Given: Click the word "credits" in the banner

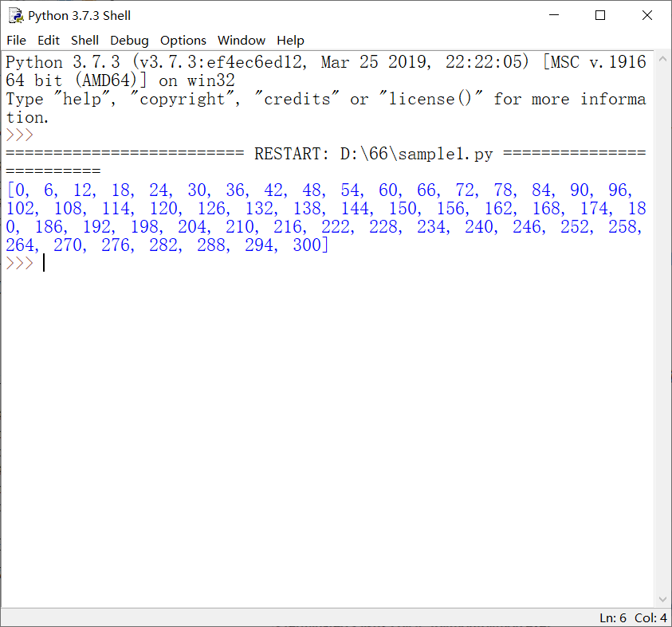Looking at the screenshot, I should (297, 99).
